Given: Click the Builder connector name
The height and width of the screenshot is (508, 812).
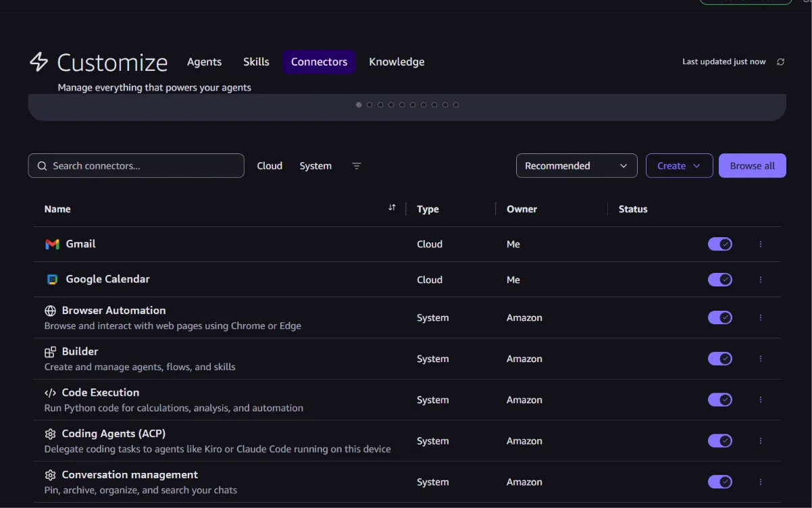Looking at the screenshot, I should (x=80, y=351).
